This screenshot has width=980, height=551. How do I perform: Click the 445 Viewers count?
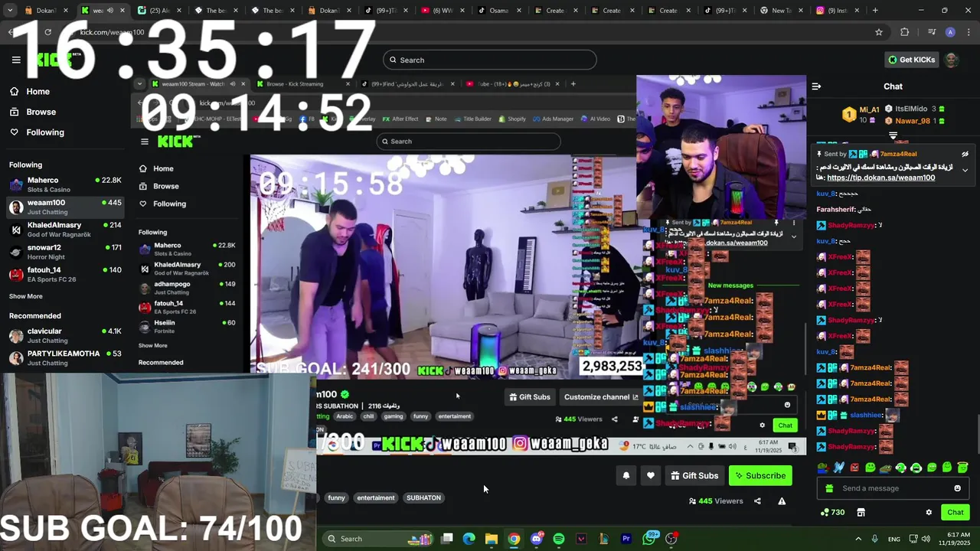[x=716, y=501]
